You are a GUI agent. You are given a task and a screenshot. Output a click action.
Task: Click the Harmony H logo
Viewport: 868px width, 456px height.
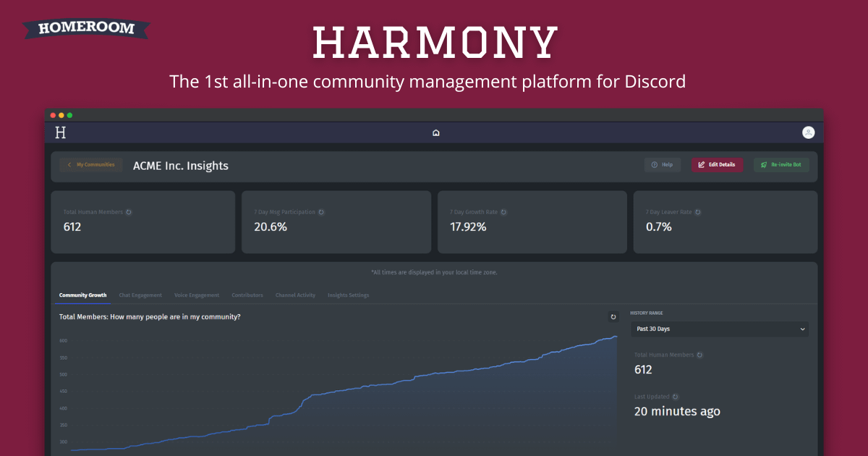pos(61,132)
